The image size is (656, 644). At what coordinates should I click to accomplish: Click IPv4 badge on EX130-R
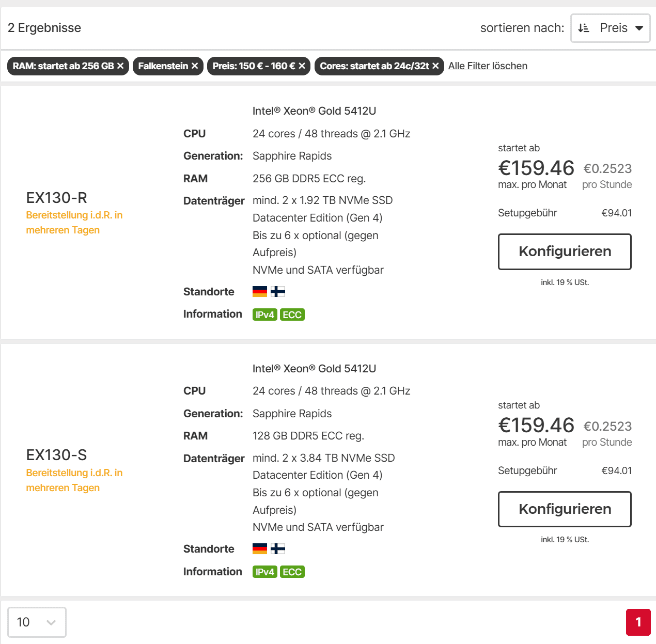(x=264, y=315)
